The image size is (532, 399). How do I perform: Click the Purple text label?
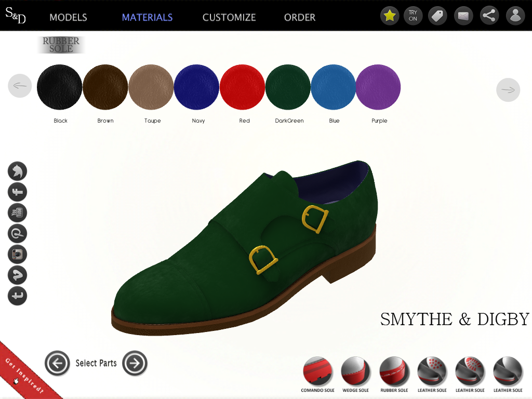[379, 121]
